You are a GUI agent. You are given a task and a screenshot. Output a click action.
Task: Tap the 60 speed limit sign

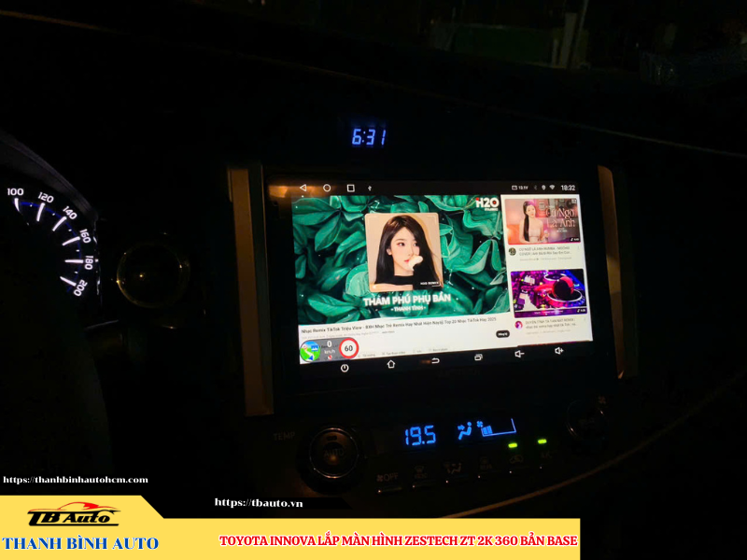pyautogui.click(x=348, y=348)
